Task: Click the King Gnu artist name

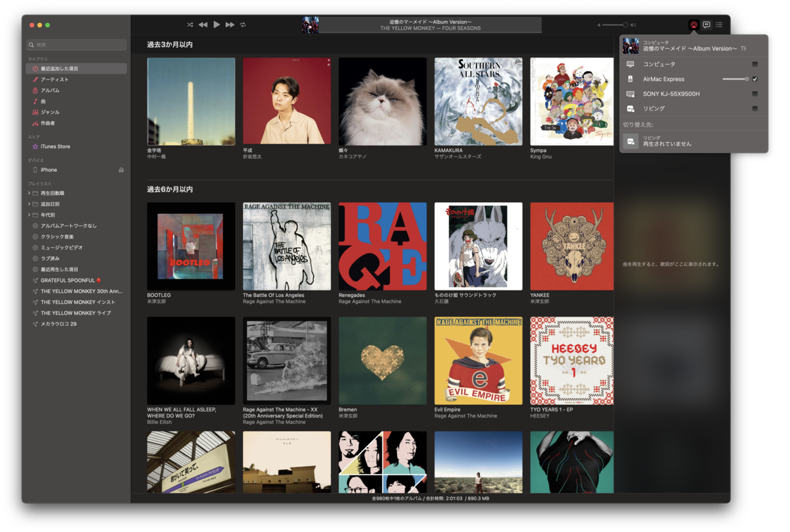Action: (x=541, y=157)
